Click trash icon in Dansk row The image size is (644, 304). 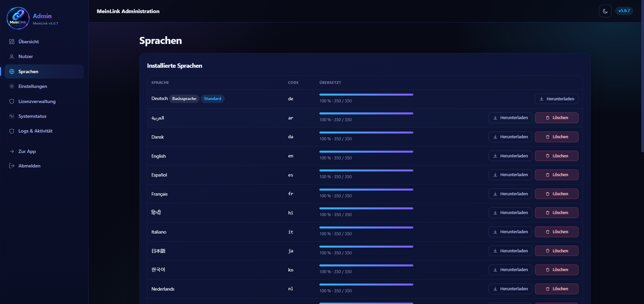click(548, 137)
